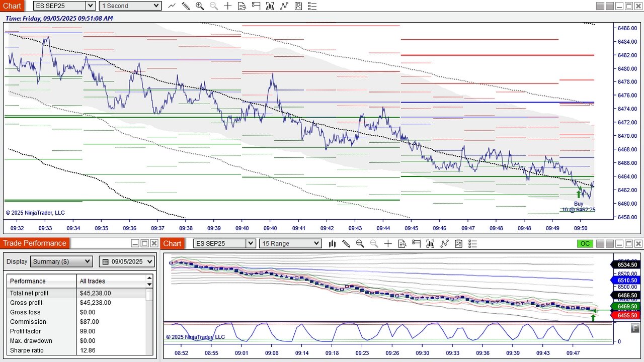644x362 pixels.
Task: Toggle first gray link button in top chart
Action: point(600,6)
